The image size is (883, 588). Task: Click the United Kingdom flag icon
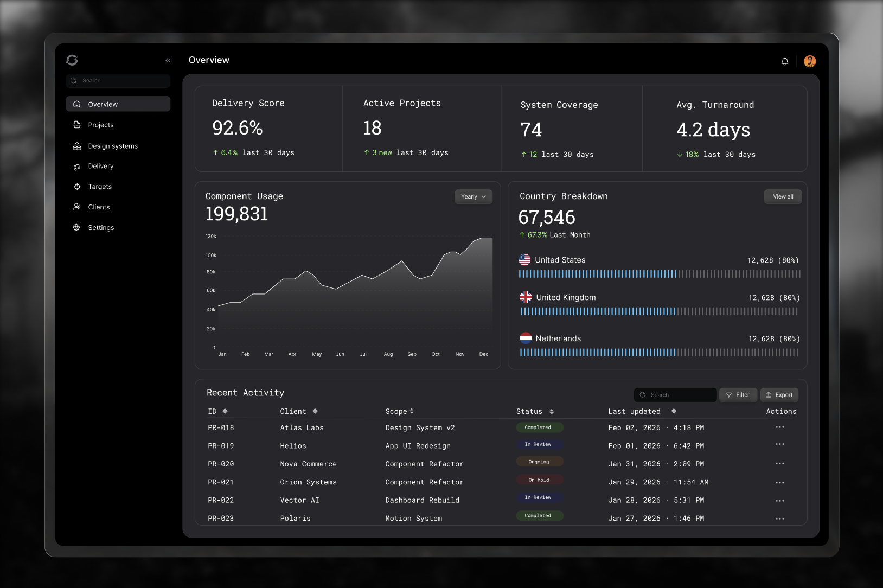tap(526, 297)
